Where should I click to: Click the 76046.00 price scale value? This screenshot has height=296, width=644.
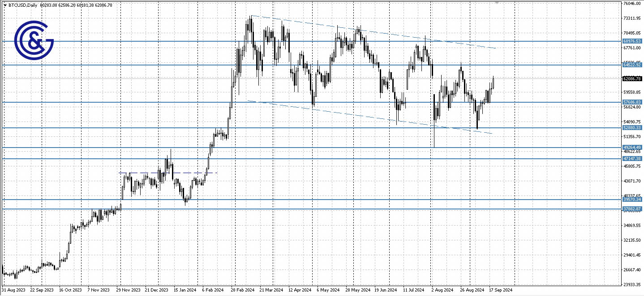632,4
